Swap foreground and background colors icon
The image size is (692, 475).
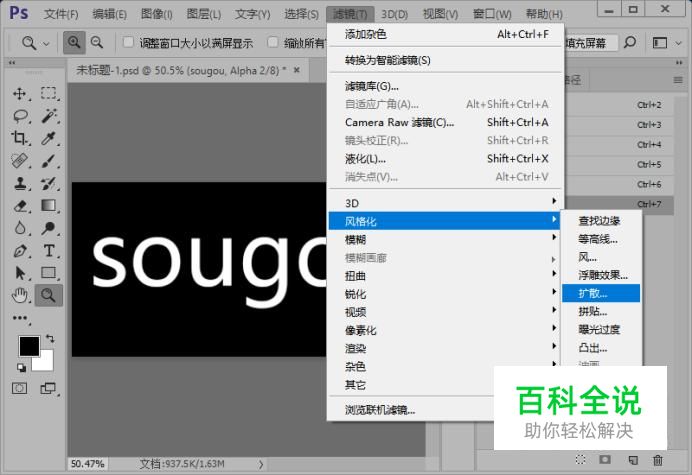pyautogui.click(x=50, y=339)
